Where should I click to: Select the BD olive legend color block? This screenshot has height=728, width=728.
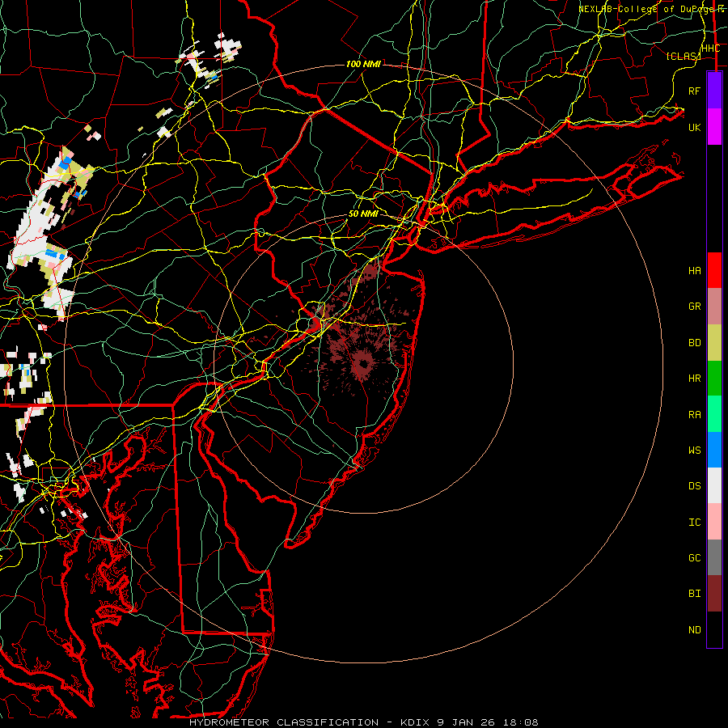pyautogui.click(x=714, y=343)
